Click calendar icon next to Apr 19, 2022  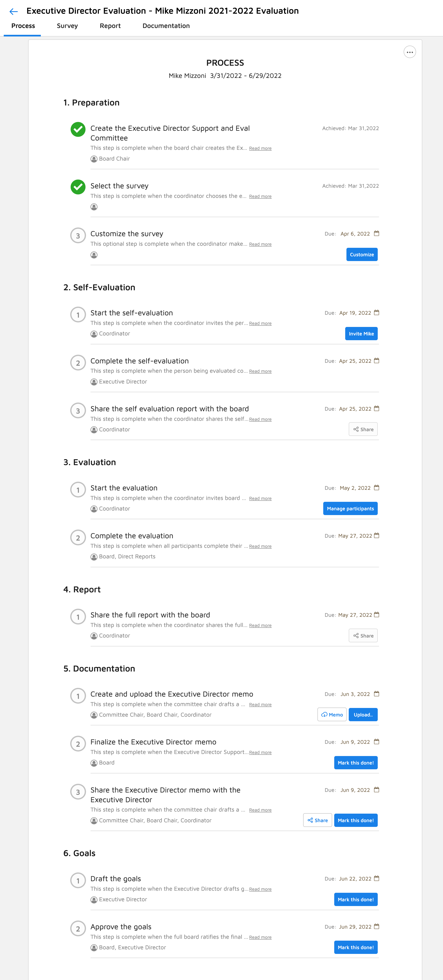pyautogui.click(x=376, y=313)
